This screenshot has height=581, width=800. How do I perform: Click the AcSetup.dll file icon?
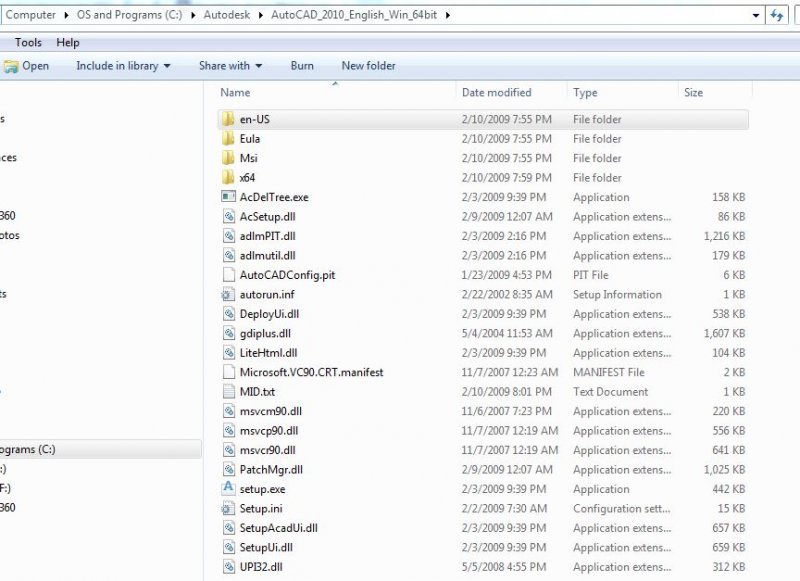pyautogui.click(x=229, y=216)
